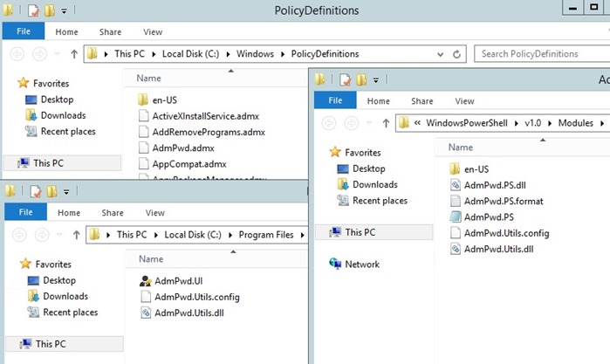Select AdmPwd.UI application icon
610x364 pixels.
point(146,281)
